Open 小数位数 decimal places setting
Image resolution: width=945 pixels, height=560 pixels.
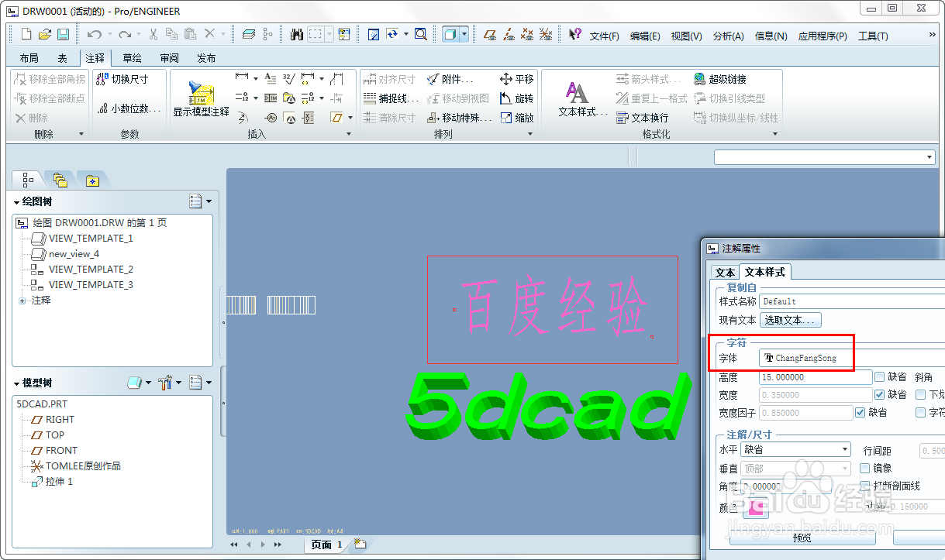point(128,108)
